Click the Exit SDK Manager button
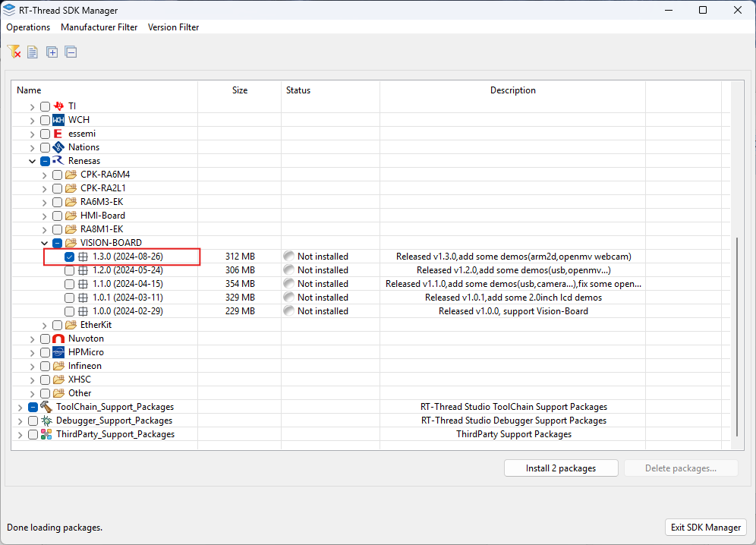The image size is (756, 545). pyautogui.click(x=705, y=527)
